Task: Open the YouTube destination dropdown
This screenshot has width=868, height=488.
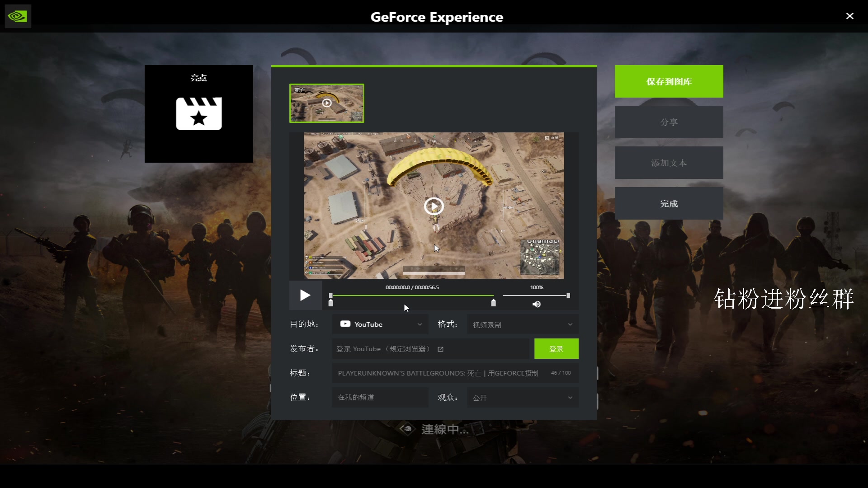Action: click(380, 324)
